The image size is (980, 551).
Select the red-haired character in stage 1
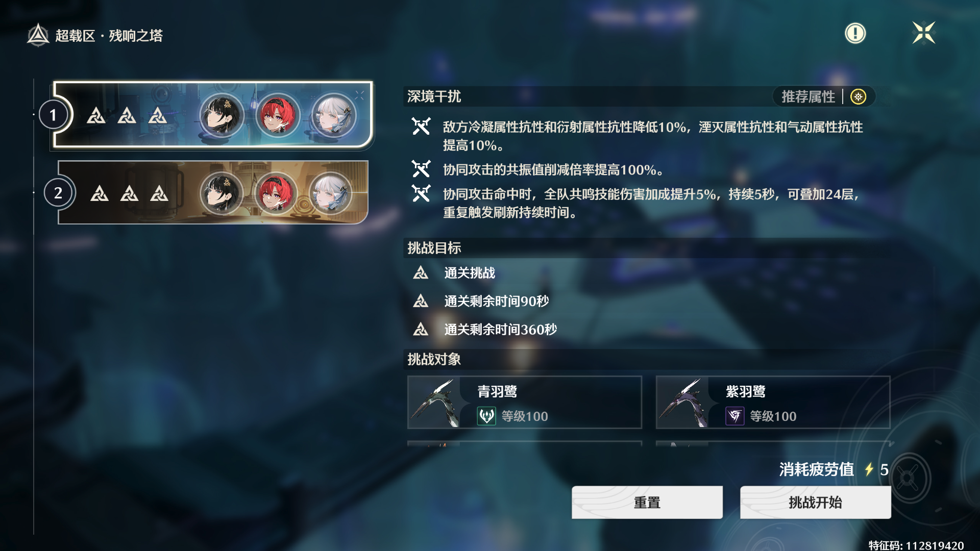(278, 115)
